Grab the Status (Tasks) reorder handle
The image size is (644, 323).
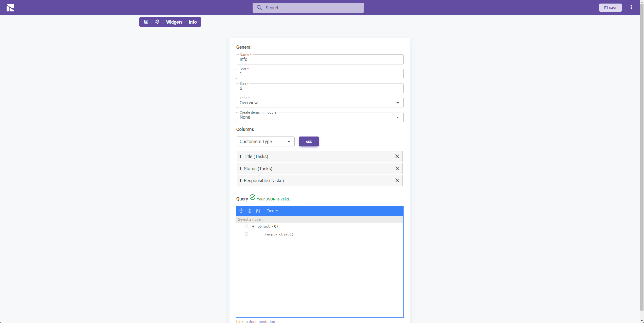tap(240, 169)
